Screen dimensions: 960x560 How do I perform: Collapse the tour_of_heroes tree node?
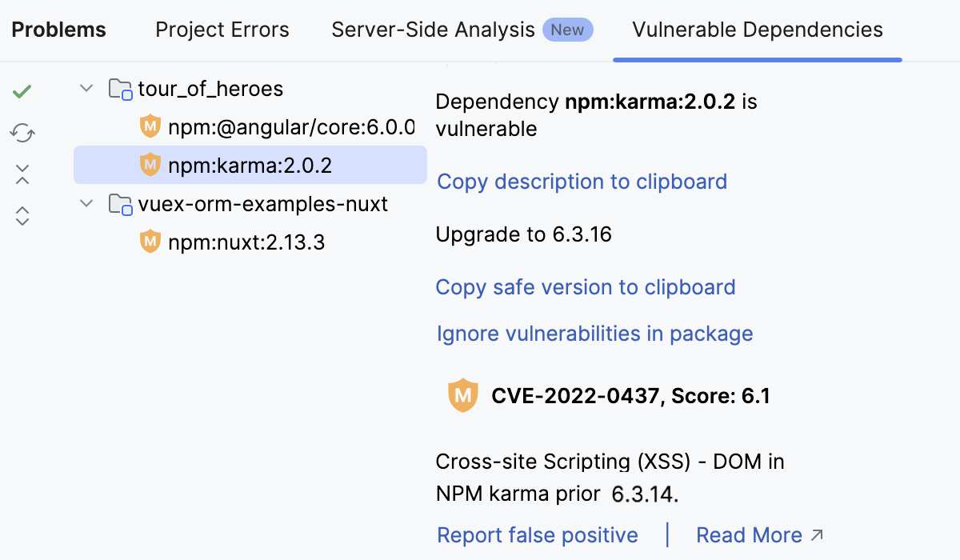coord(86,88)
